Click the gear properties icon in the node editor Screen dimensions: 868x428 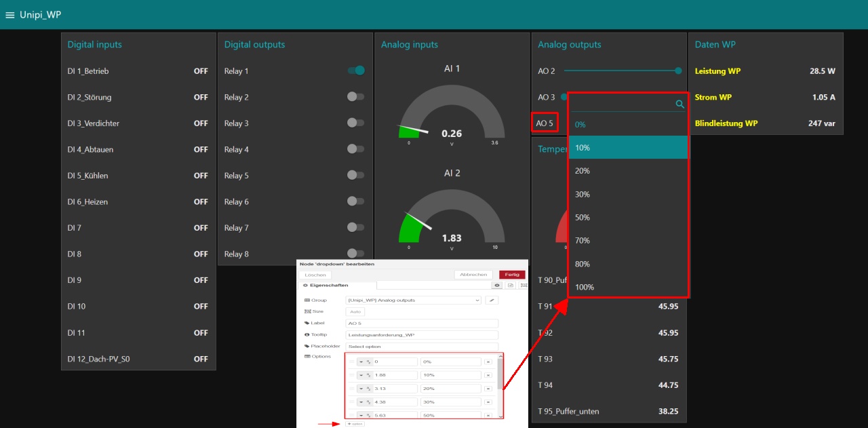point(497,286)
